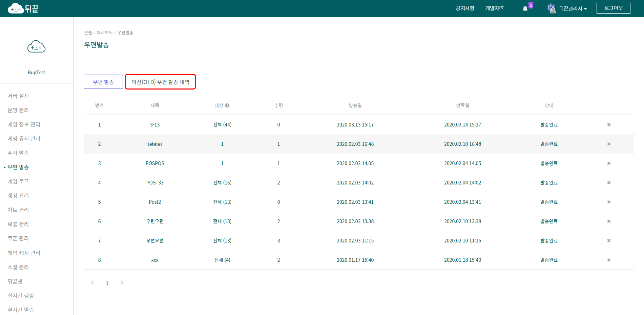
Task: Open 확률 관리 in the sidebar
Action: pyautogui.click(x=18, y=224)
